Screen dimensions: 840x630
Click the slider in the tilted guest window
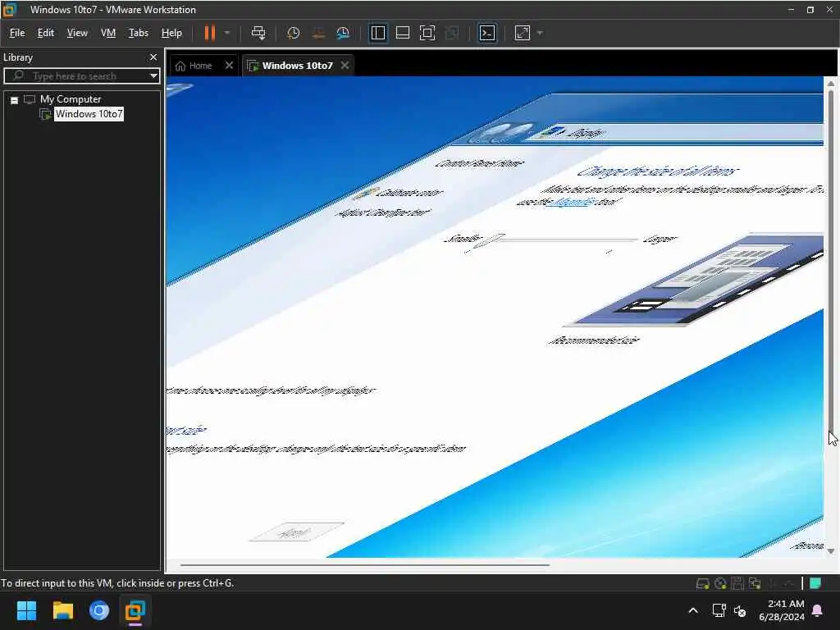(487, 240)
